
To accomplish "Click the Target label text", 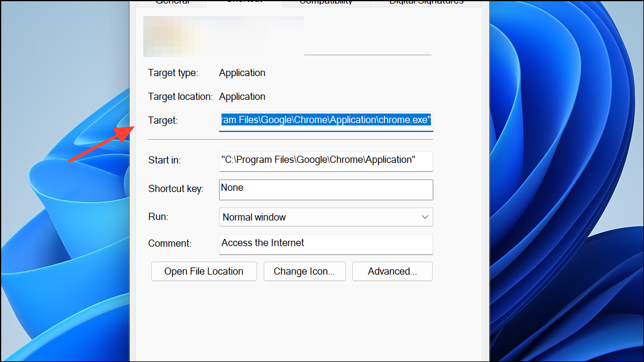I will [162, 120].
